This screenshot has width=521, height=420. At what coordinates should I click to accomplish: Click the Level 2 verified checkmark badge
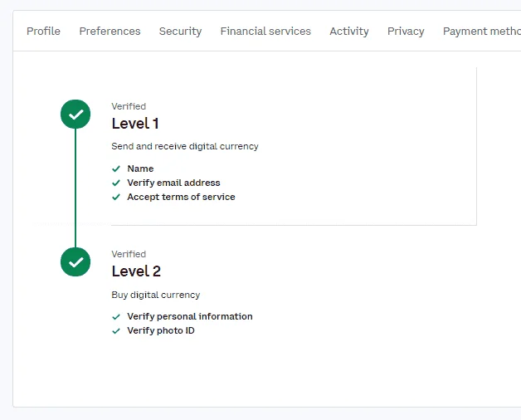coord(75,262)
